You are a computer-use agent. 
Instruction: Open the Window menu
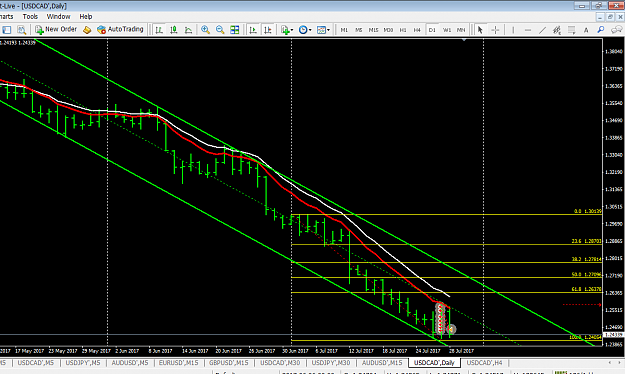(58, 16)
